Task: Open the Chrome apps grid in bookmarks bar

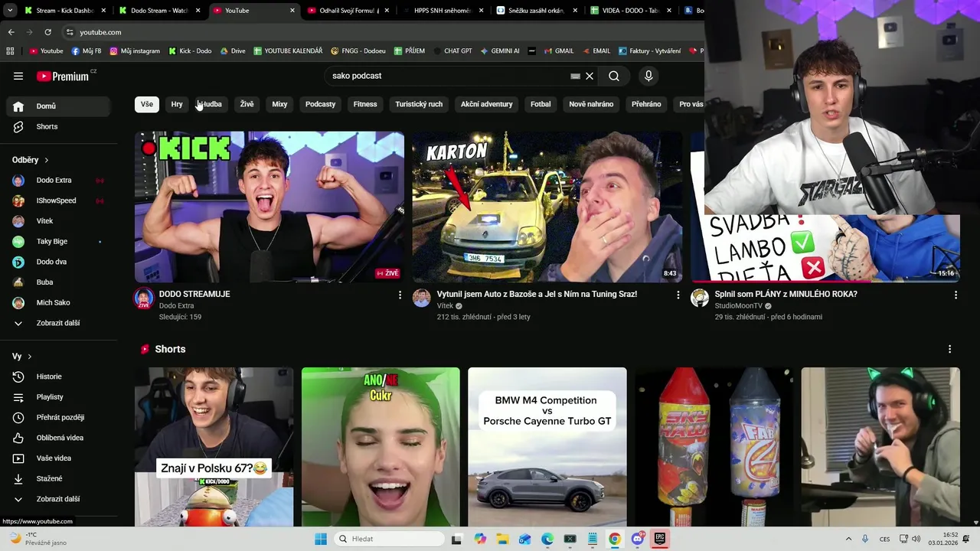Action: tap(10, 51)
